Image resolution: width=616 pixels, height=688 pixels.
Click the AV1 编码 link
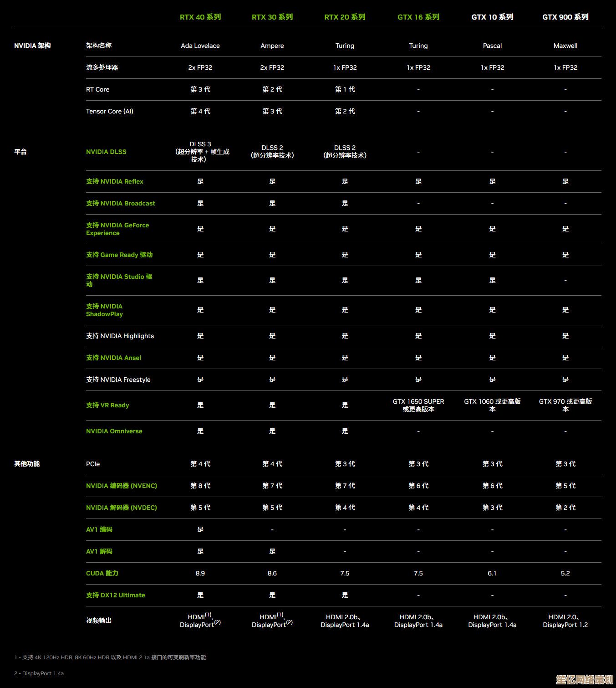click(99, 529)
